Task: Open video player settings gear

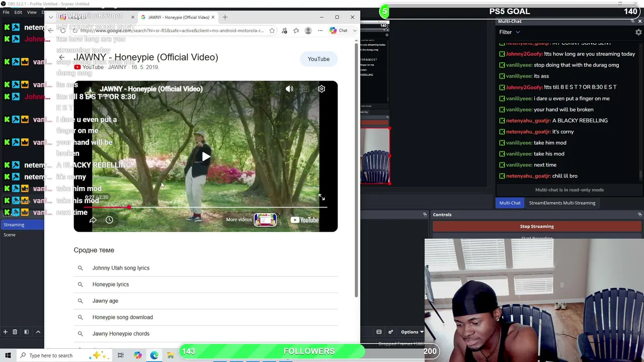Action: pos(321,89)
